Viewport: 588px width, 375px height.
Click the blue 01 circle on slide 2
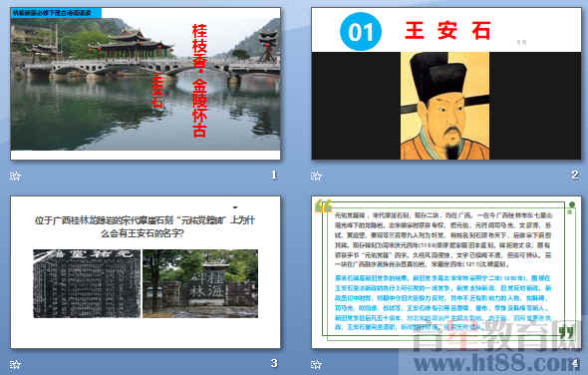point(361,32)
